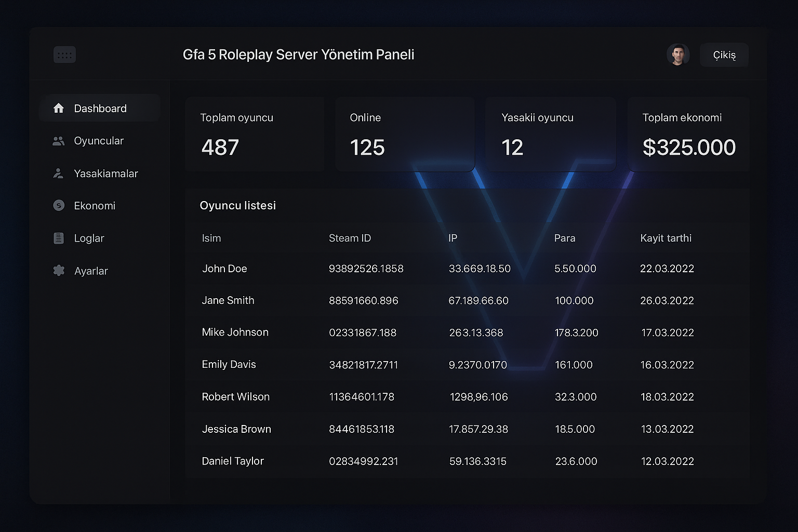Click the Ayarlar gear icon
The width and height of the screenshot is (798, 532).
[59, 271]
